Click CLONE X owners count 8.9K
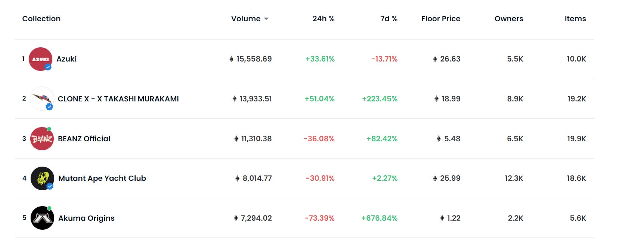Viewport: 644px width, 239px height. click(x=515, y=99)
